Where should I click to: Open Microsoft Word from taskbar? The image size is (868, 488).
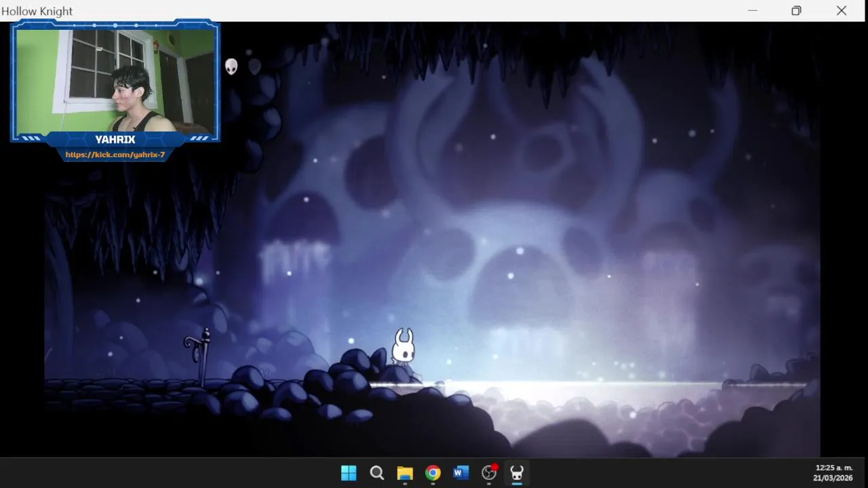coord(461,473)
